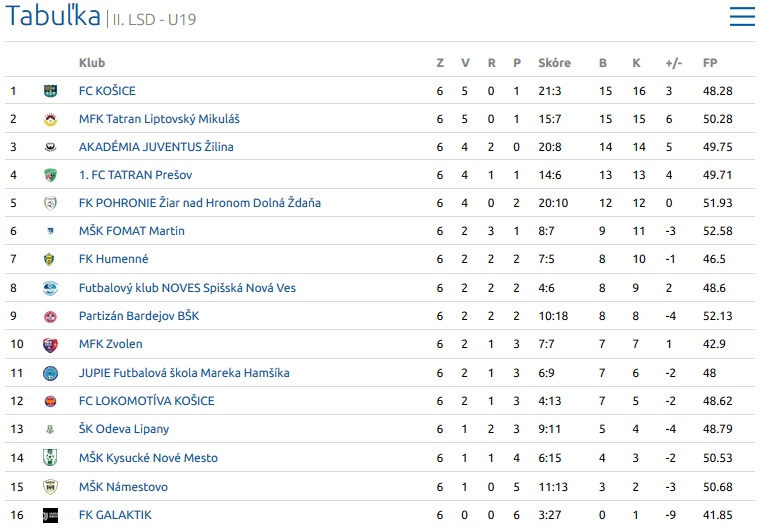Open the ŠK Odeva Lipany link
The width and height of the screenshot is (767, 531).
pyautogui.click(x=124, y=429)
